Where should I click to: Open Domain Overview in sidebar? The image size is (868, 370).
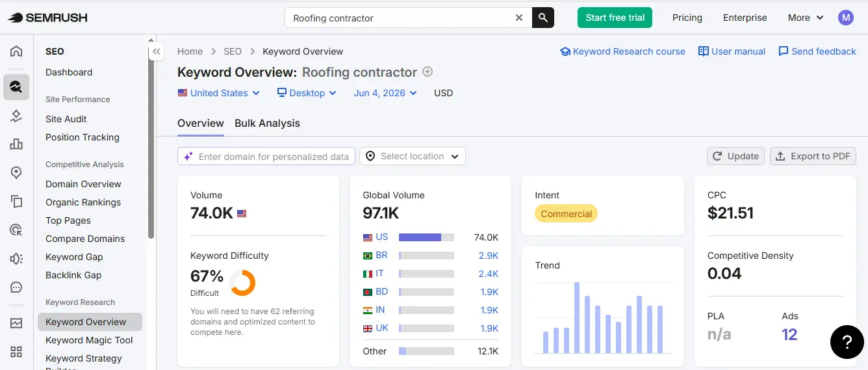[83, 184]
